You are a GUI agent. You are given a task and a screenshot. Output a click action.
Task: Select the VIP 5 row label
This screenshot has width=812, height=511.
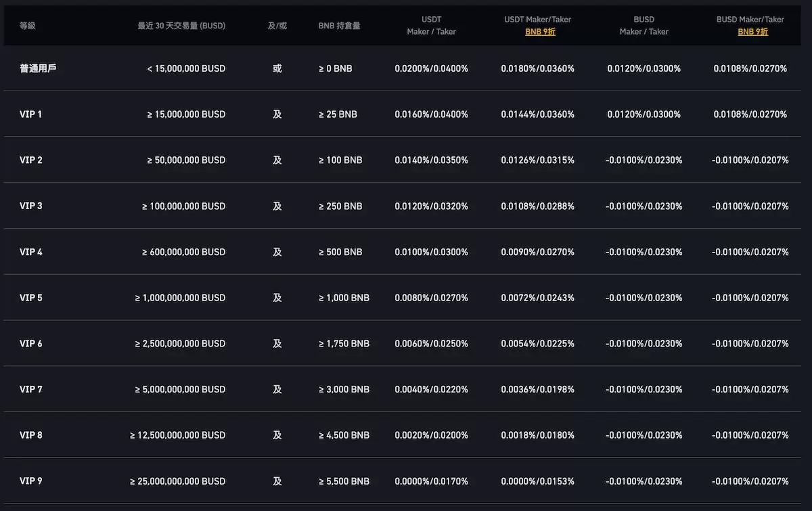point(31,298)
